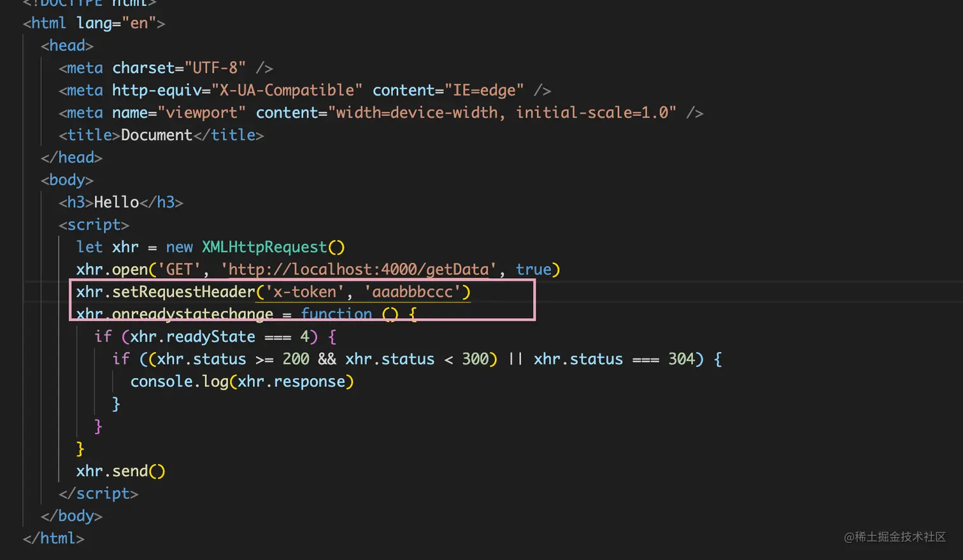Click the number 200 in status check
The height and width of the screenshot is (560, 963).
point(296,360)
